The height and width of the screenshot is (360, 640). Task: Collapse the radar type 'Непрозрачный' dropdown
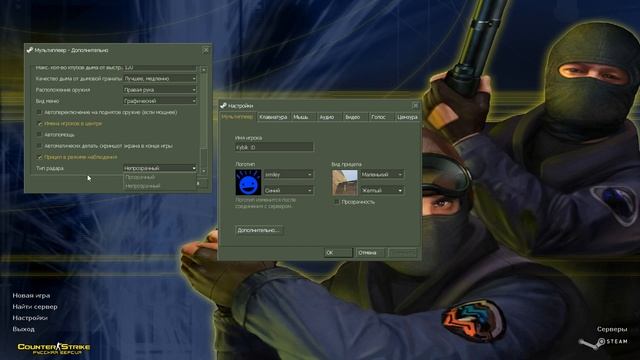(x=160, y=168)
